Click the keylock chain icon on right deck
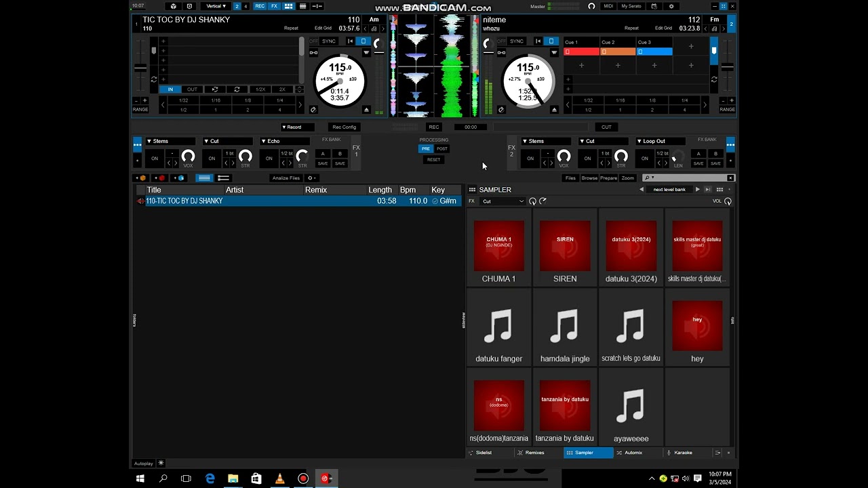Screen dimensions: 868x488 point(501,53)
